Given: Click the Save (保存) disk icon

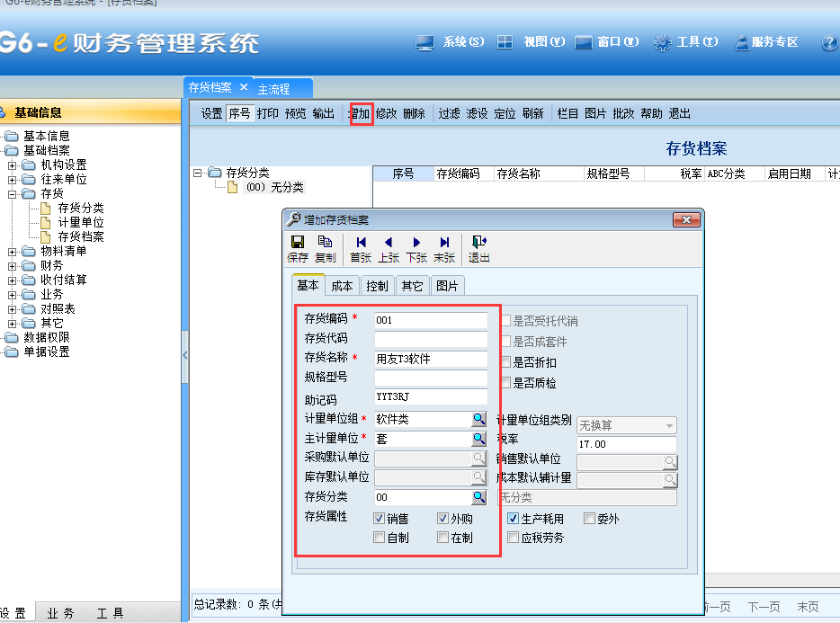Looking at the screenshot, I should 297,242.
